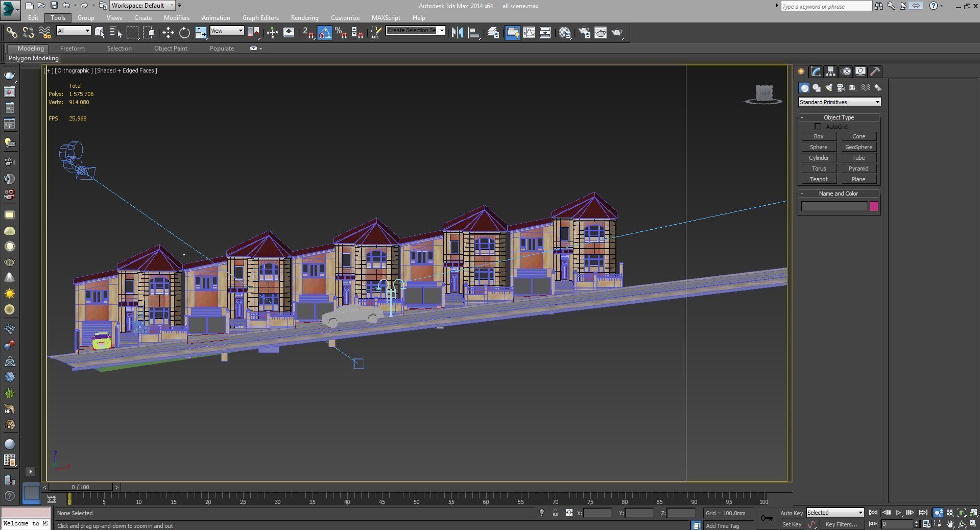The width and height of the screenshot is (980, 530).
Task: Toggle the Window/Crossing selection mode
Action: click(149, 33)
